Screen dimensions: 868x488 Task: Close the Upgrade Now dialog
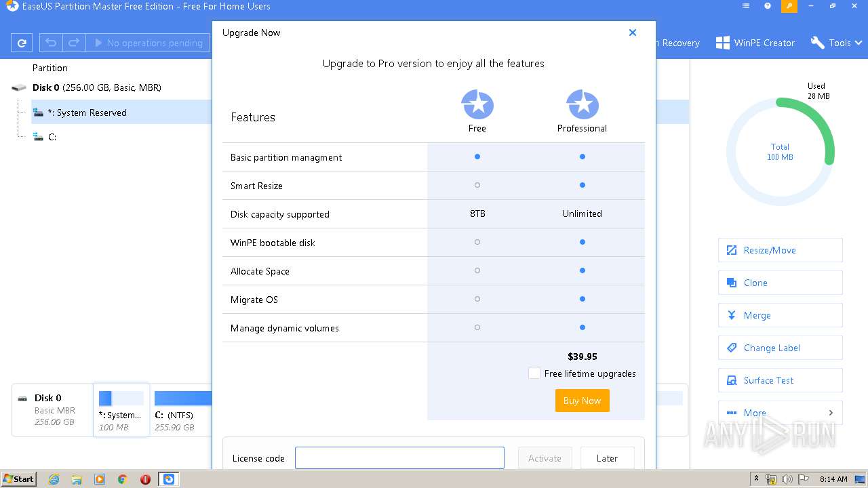(x=633, y=33)
